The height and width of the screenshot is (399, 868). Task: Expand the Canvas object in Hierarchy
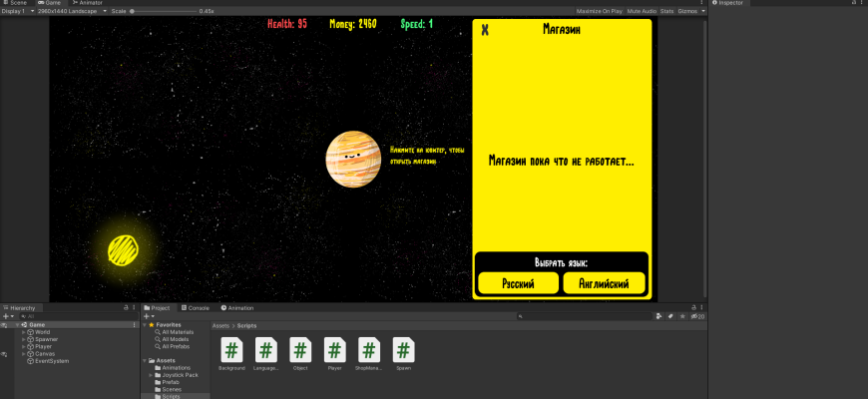point(24,353)
